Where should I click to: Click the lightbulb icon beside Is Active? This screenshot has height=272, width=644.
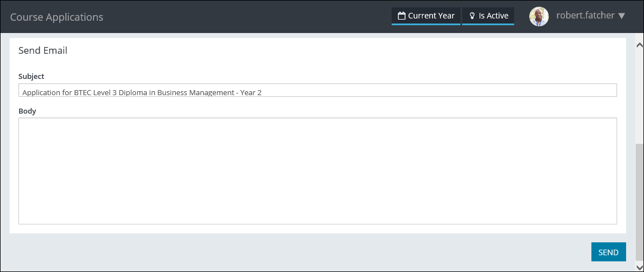coord(472,16)
